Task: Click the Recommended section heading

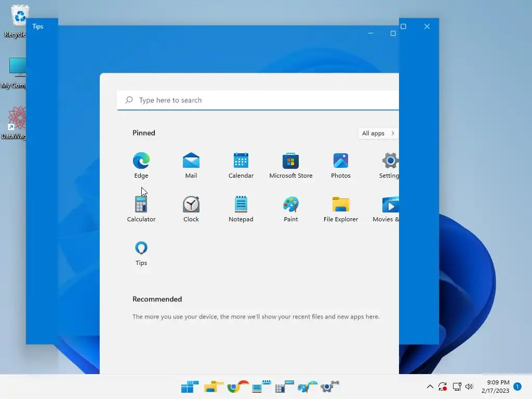Action: click(x=157, y=299)
